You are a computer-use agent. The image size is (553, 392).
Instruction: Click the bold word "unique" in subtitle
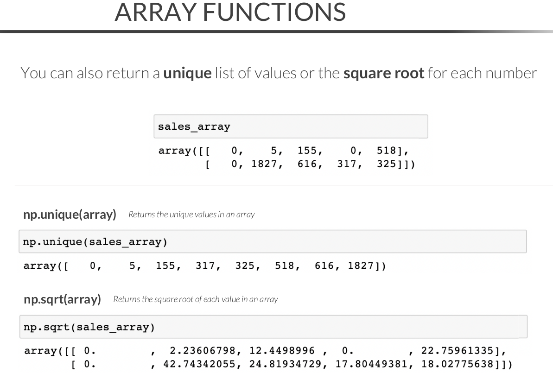tap(187, 73)
